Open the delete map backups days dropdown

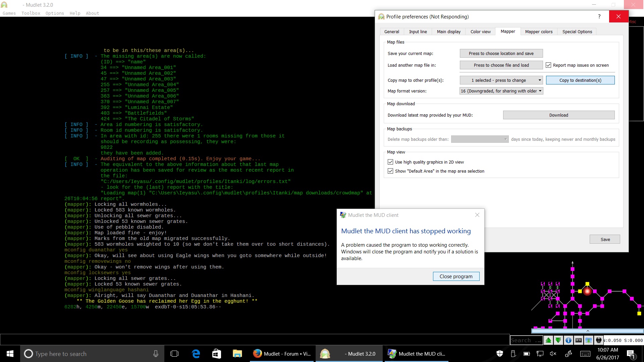(x=480, y=139)
